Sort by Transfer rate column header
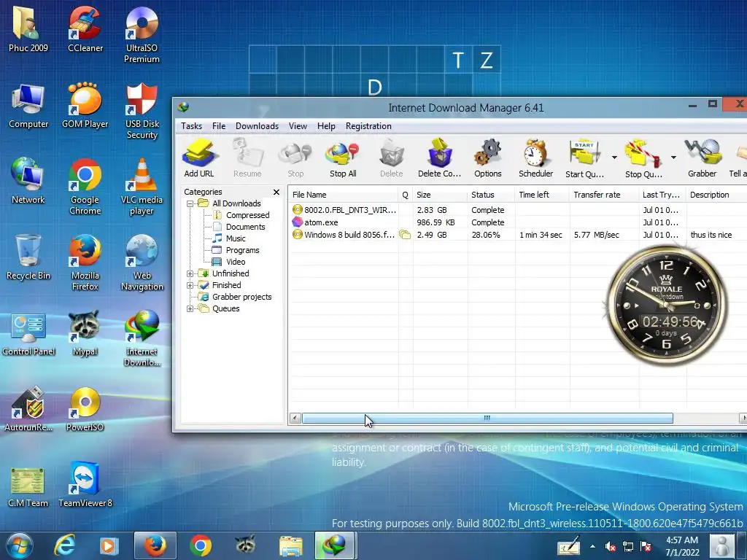 point(603,195)
